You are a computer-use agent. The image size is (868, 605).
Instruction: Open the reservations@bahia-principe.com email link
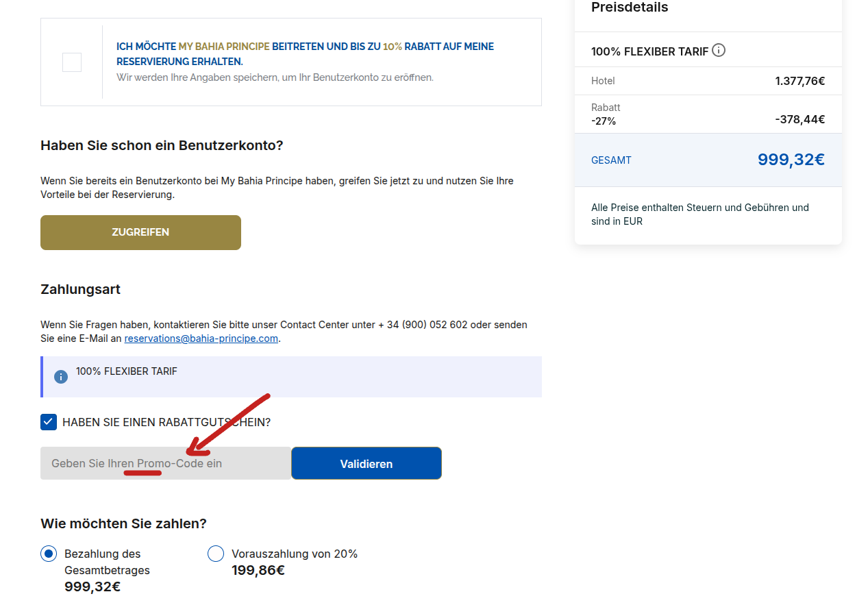(x=201, y=338)
